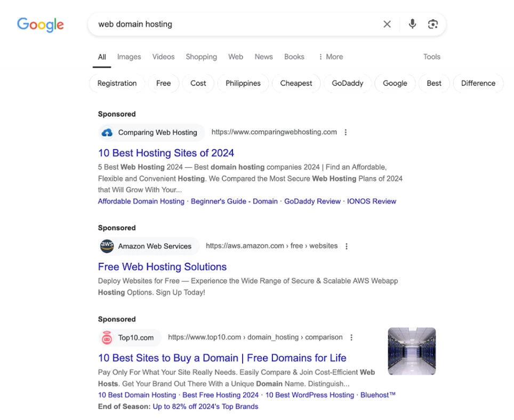Click the Top10.com site name

(136, 338)
